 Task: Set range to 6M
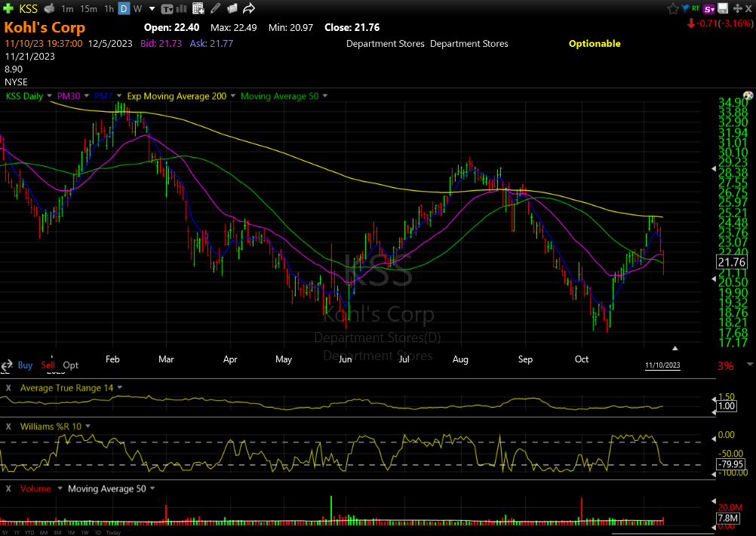(x=44, y=533)
